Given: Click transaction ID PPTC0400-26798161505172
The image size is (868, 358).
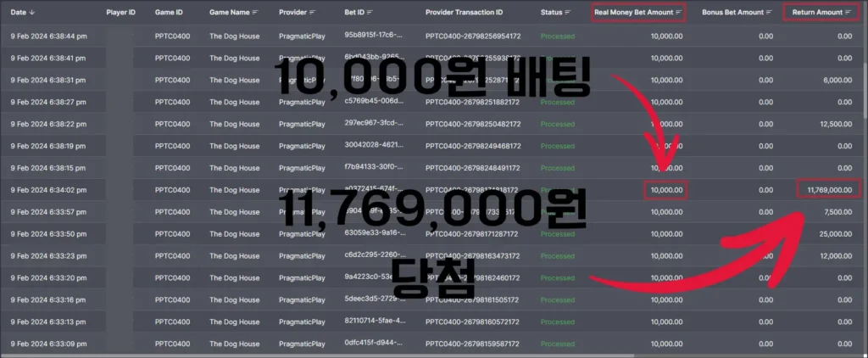Looking at the screenshot, I should 471,299.
